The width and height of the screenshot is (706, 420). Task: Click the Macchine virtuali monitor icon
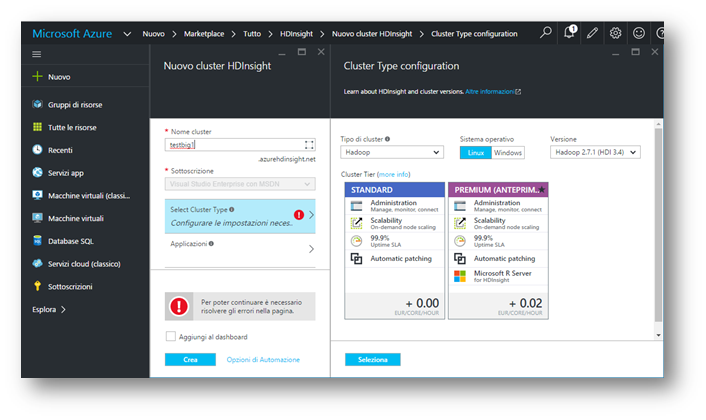pos(37,218)
